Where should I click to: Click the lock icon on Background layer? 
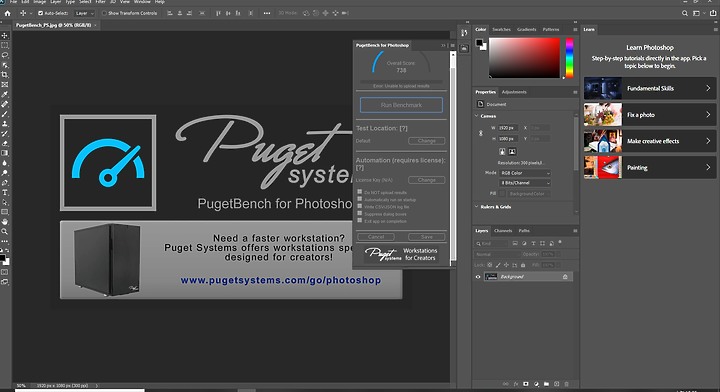[x=565, y=277]
